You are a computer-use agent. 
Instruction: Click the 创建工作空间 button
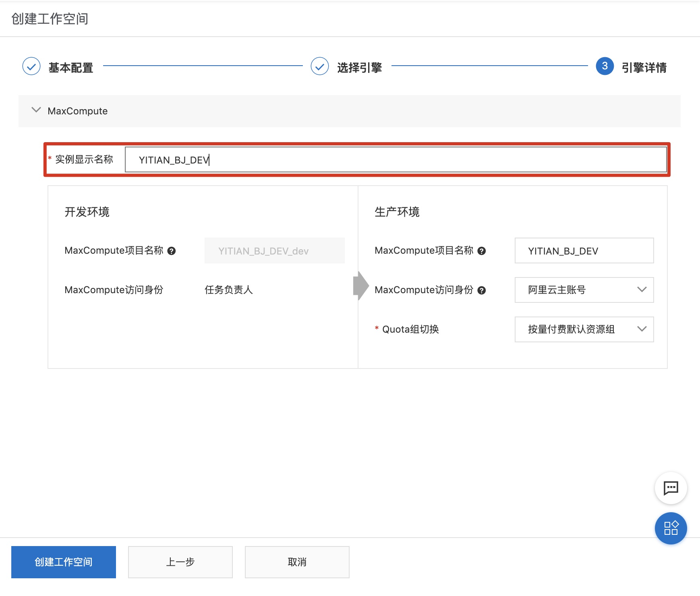[x=63, y=562]
